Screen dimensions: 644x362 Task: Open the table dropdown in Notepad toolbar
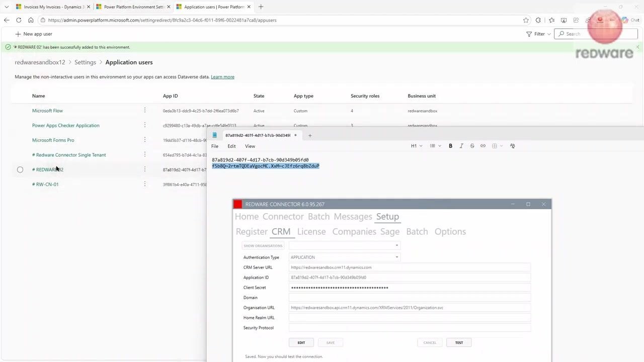click(498, 146)
